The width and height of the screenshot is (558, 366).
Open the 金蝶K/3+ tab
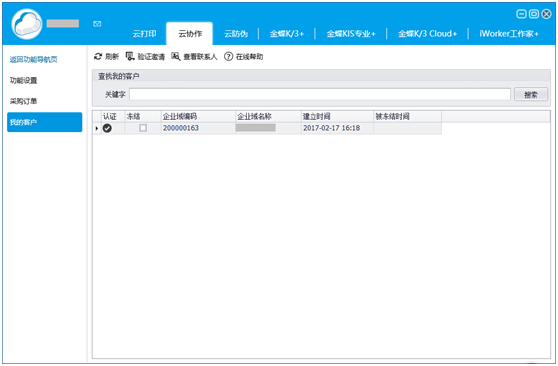286,34
